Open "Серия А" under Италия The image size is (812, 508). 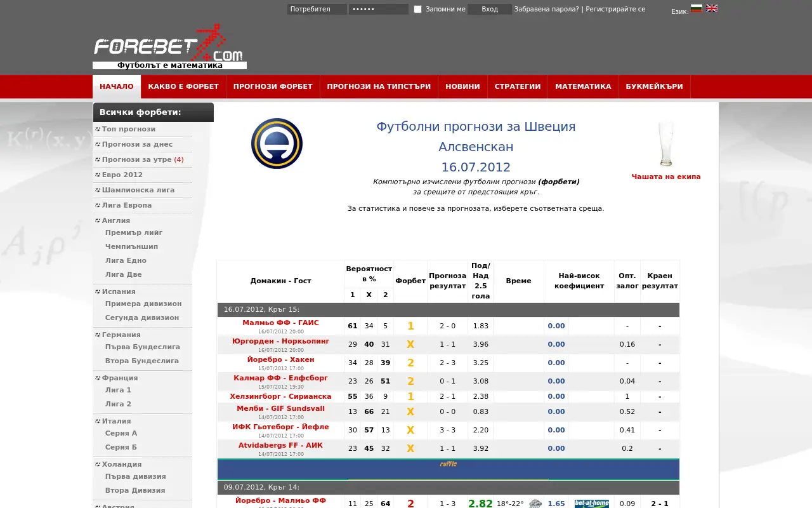[x=121, y=434]
